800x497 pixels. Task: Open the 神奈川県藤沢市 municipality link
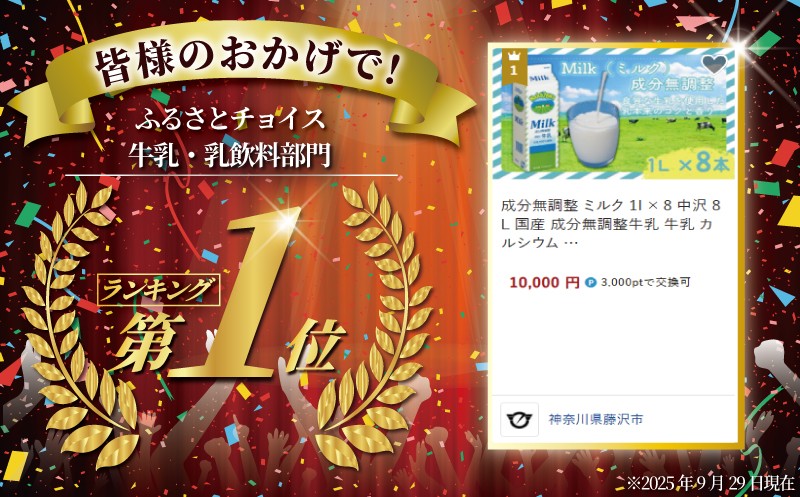[596, 419]
